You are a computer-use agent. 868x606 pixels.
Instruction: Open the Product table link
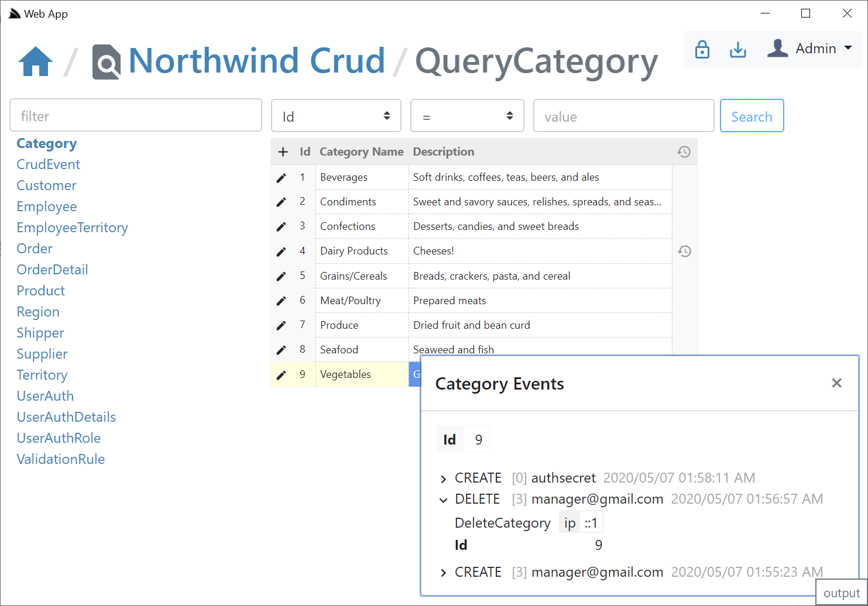click(x=41, y=291)
